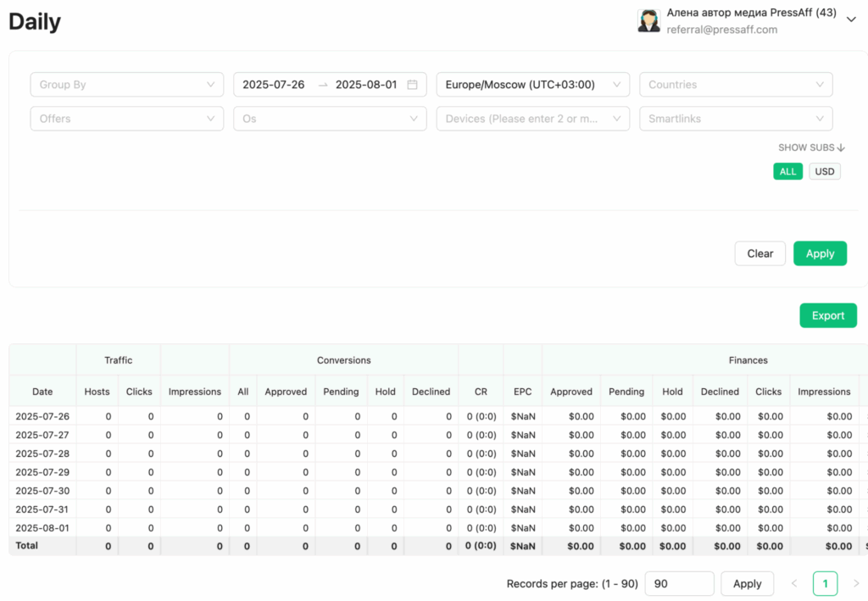This screenshot has height=601, width=868.
Task: Open the Smartlinks dropdown
Action: [x=736, y=119]
